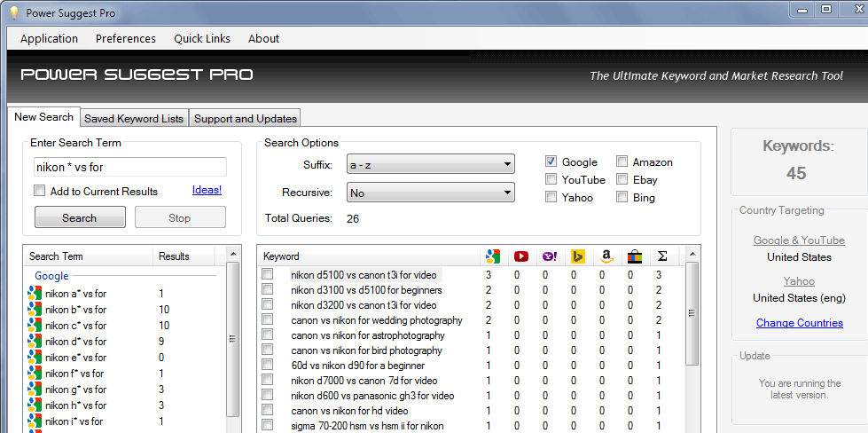This screenshot has height=433, width=868.
Task: Switch to the Saved Keyword Lists tab
Action: point(134,119)
